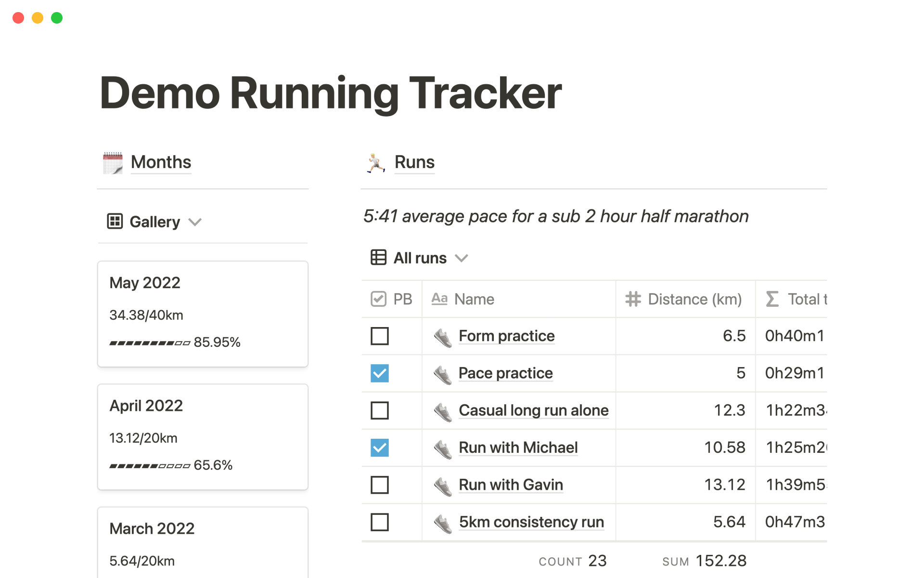Screen dimensions: 924x578
Task: Open the 5km consistency run entry
Action: 531,522
